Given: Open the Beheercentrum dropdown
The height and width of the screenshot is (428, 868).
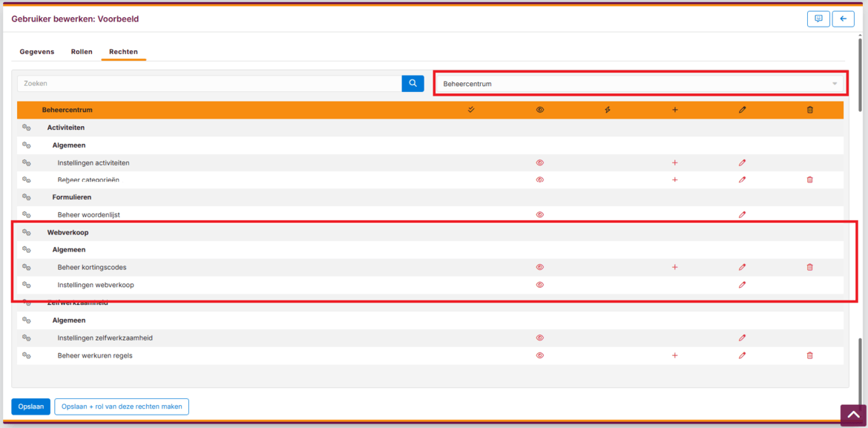Looking at the screenshot, I should click(x=640, y=84).
